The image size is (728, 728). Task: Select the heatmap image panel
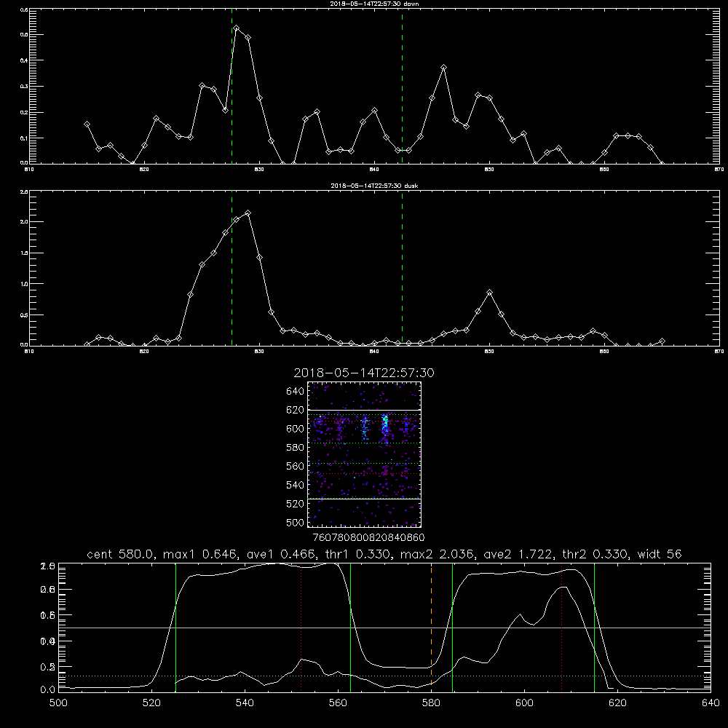pyautogui.click(x=365, y=454)
